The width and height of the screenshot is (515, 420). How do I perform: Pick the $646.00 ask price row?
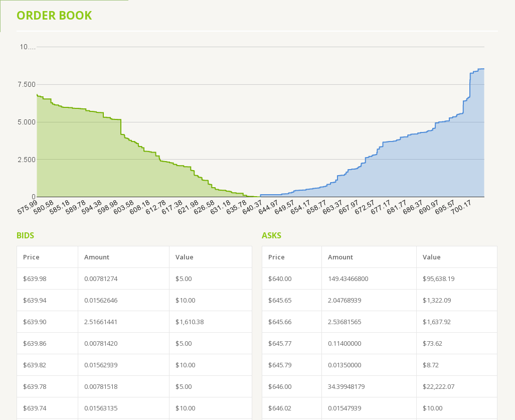(280, 386)
